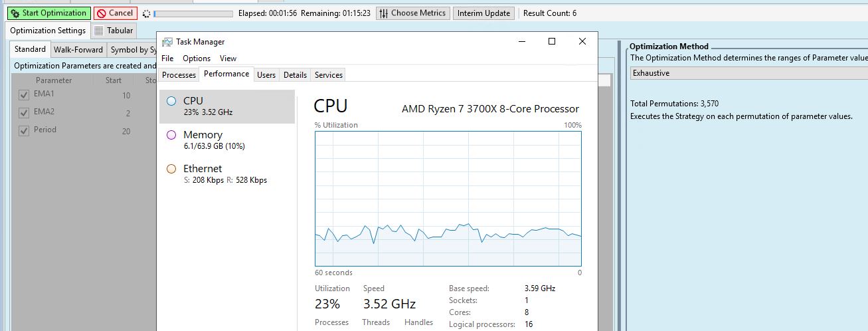Viewport: 868px width, 331px height.
Task: Click the optimization progress bar
Action: coord(193,13)
